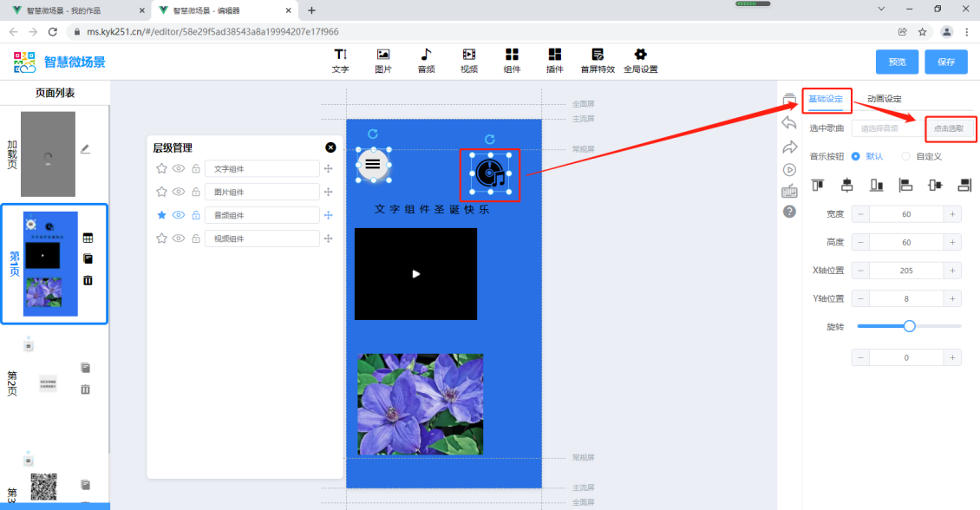The height and width of the screenshot is (510, 980).
Task: Click the 点击选取 button to choose song
Action: click(x=951, y=128)
